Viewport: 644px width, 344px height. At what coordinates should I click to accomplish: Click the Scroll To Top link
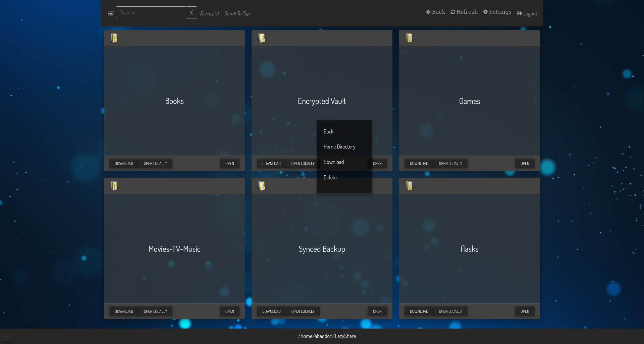[237, 14]
